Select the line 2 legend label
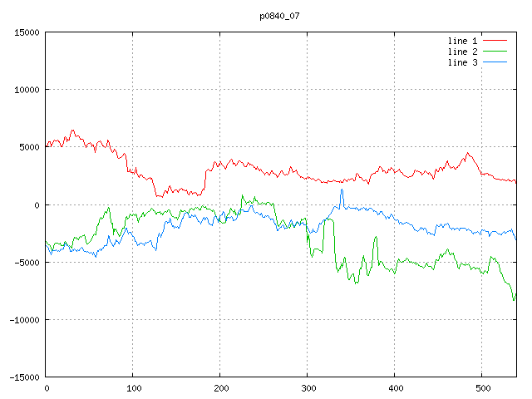The image size is (532, 399). (x=462, y=52)
